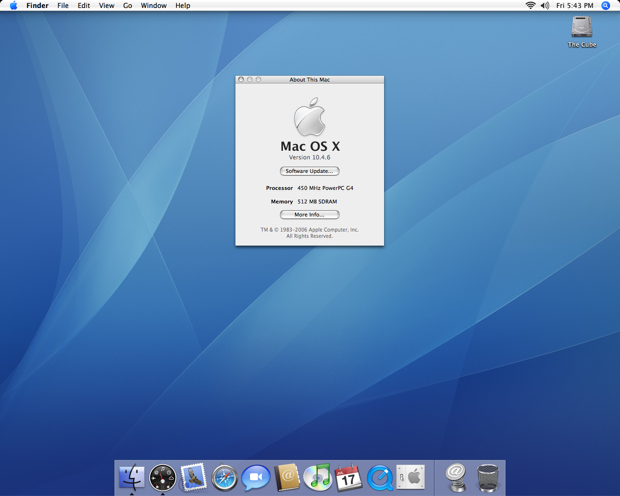Select The Cube hard drive icon
Screen dimensions: 620x496
tap(582, 32)
